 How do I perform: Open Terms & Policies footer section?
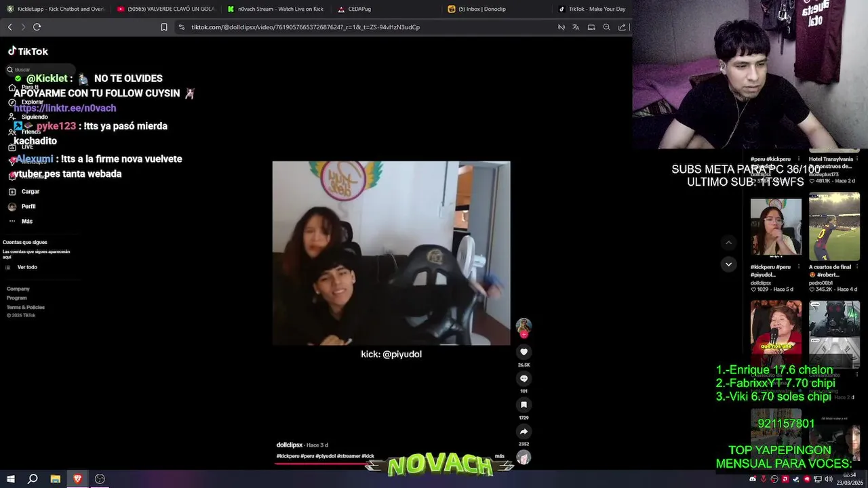point(26,307)
